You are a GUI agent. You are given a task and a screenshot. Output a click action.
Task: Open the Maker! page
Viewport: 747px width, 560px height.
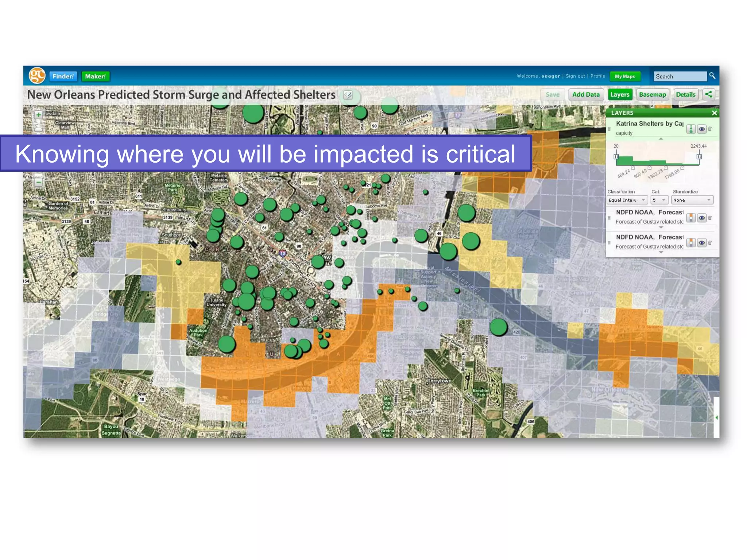tap(95, 76)
